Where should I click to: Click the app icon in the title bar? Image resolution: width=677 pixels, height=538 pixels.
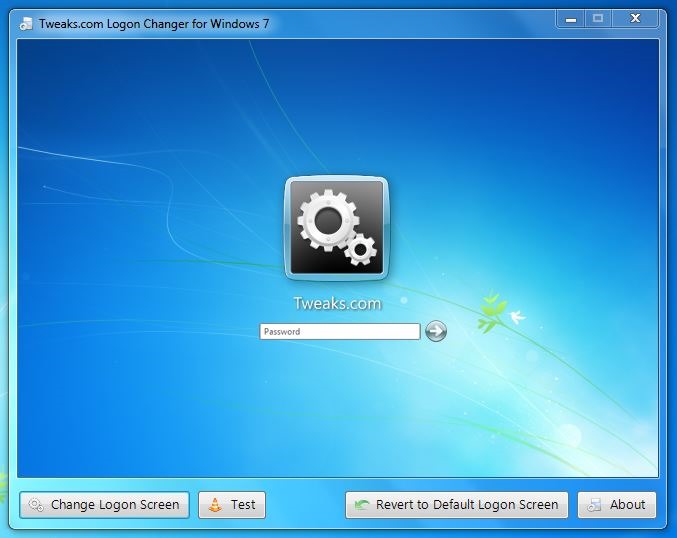coord(25,23)
